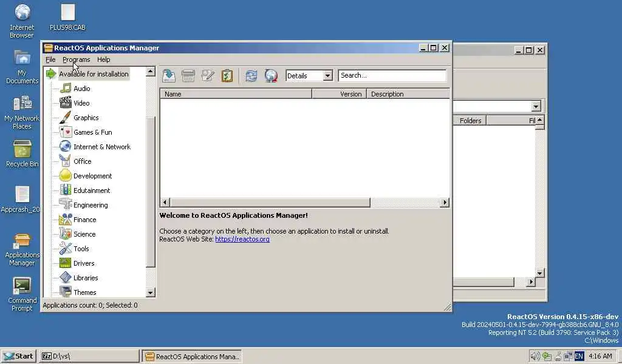The height and width of the screenshot is (364, 622).
Task: Click the Description column header
Action: tap(408, 94)
